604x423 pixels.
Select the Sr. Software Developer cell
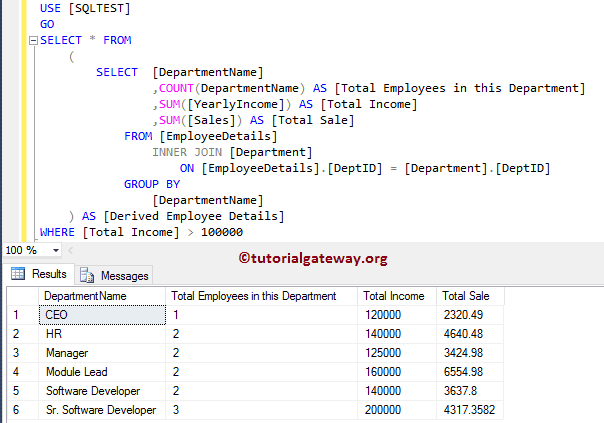click(x=101, y=410)
